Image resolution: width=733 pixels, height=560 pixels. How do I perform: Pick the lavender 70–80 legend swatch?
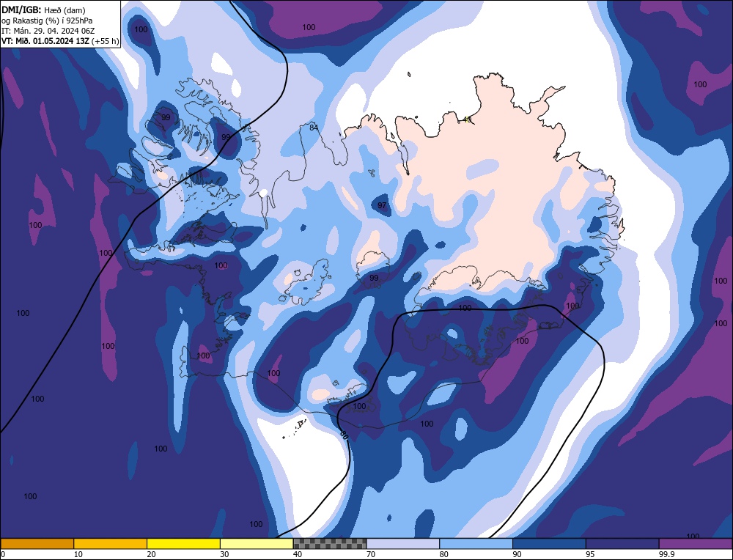coord(403,543)
